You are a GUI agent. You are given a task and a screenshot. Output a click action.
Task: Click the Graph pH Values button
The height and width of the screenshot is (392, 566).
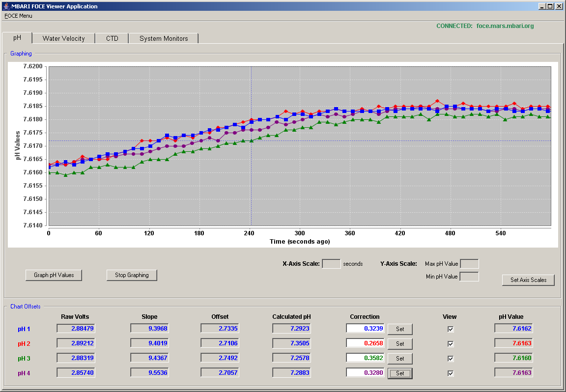point(54,275)
